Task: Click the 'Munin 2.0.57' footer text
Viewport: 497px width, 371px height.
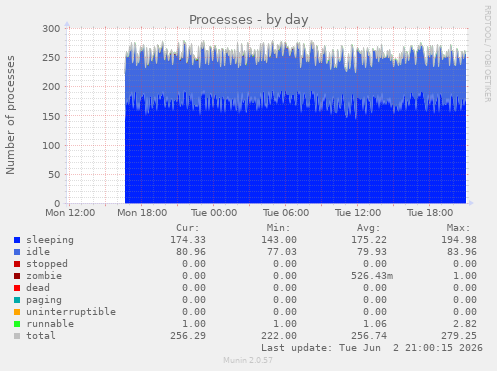Action: 248,360
